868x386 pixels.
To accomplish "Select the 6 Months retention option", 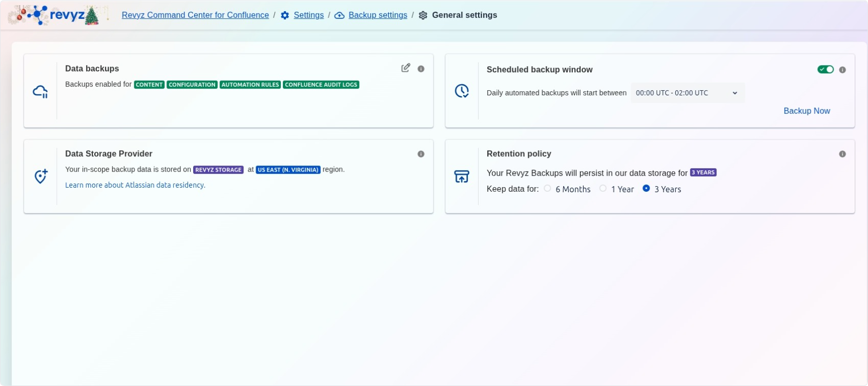I will [547, 189].
